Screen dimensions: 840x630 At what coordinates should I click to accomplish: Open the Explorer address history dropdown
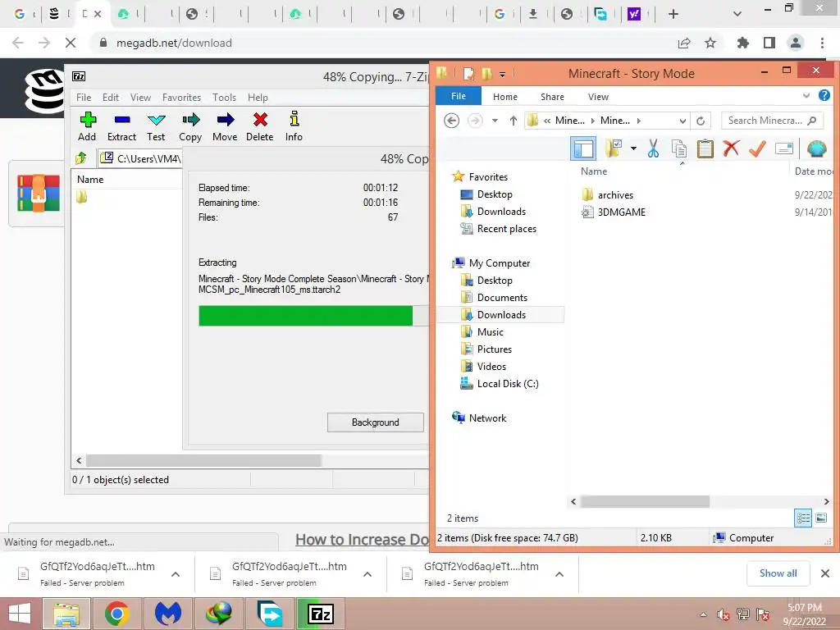coord(682,121)
